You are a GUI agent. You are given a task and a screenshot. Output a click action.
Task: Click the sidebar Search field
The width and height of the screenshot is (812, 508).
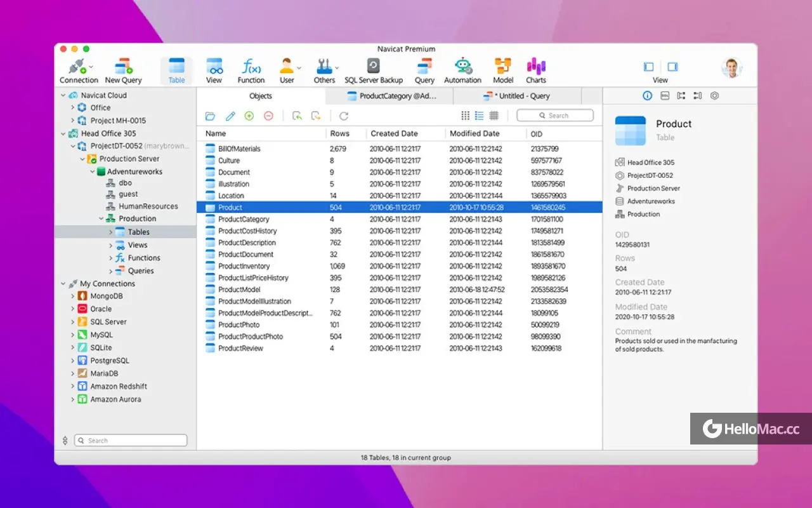tap(131, 441)
